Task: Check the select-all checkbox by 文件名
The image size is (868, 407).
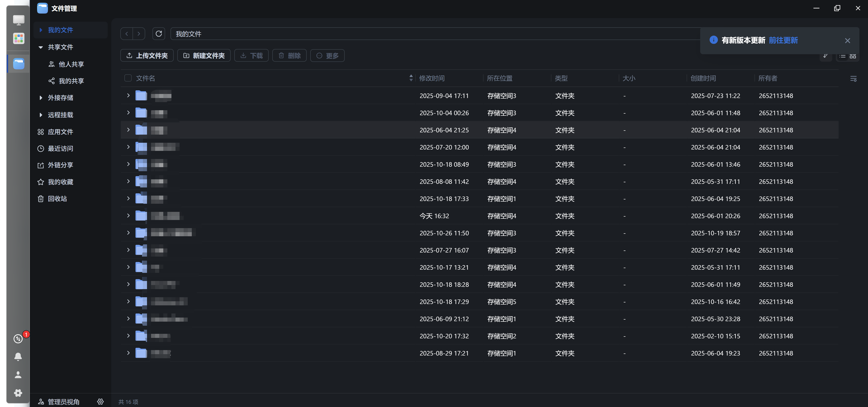Action: tap(128, 78)
